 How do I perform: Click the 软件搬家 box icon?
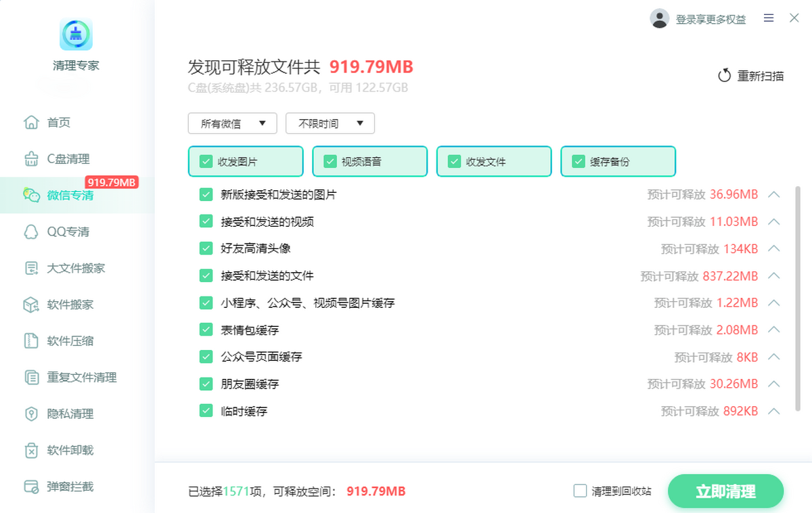[x=31, y=305]
